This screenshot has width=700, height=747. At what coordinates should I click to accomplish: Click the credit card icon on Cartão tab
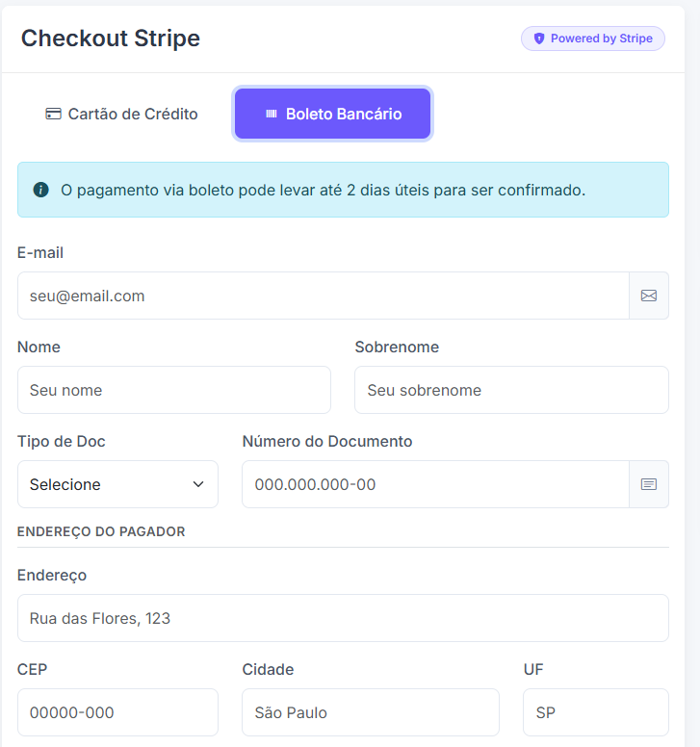click(x=53, y=114)
